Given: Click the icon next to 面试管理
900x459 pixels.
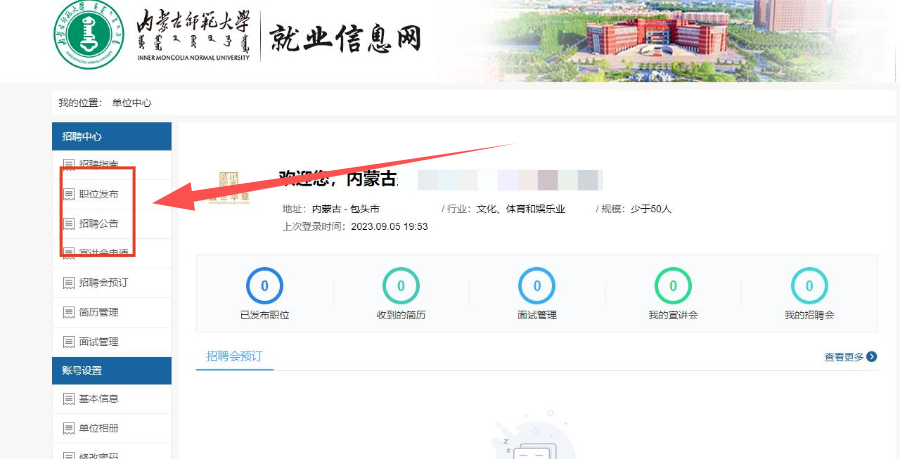Looking at the screenshot, I should (68, 342).
